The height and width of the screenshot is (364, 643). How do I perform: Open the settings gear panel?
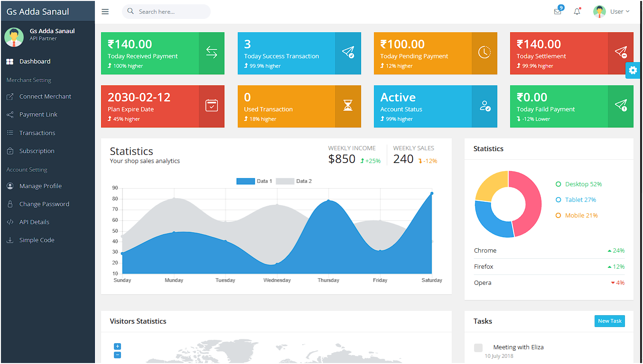(633, 70)
